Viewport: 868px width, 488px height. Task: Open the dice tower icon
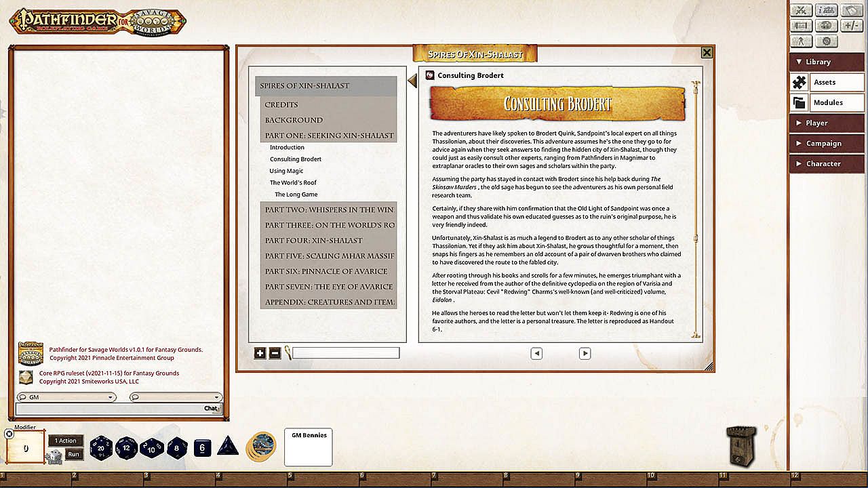click(741, 445)
